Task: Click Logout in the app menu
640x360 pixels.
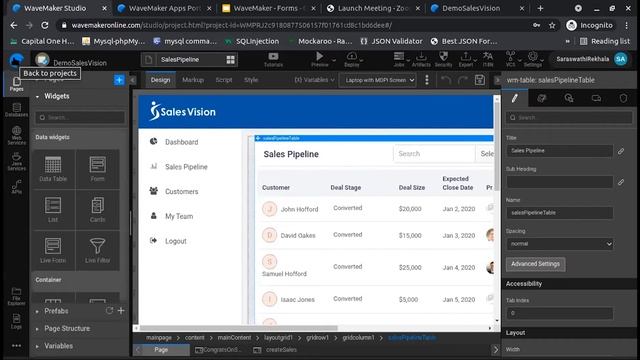Action: (176, 241)
